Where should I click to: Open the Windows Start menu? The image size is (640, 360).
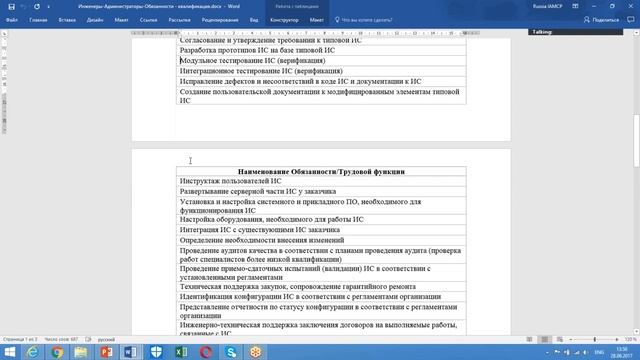pos(9,352)
